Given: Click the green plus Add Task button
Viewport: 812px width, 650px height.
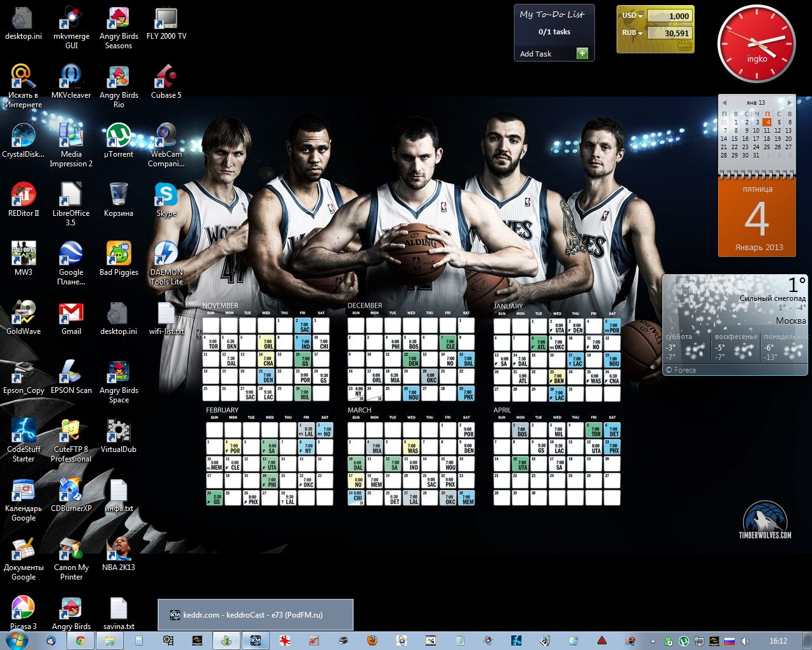Looking at the screenshot, I should click(x=582, y=53).
